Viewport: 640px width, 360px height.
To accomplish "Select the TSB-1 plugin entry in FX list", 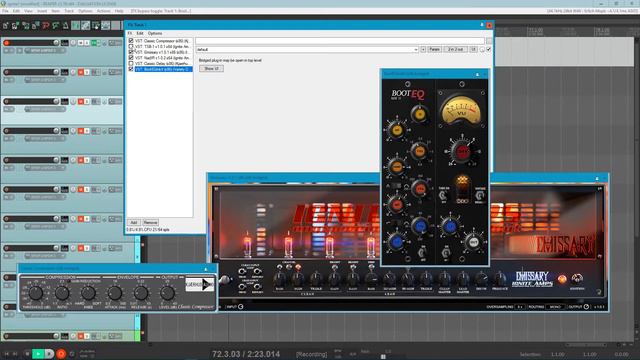I will pos(162,47).
